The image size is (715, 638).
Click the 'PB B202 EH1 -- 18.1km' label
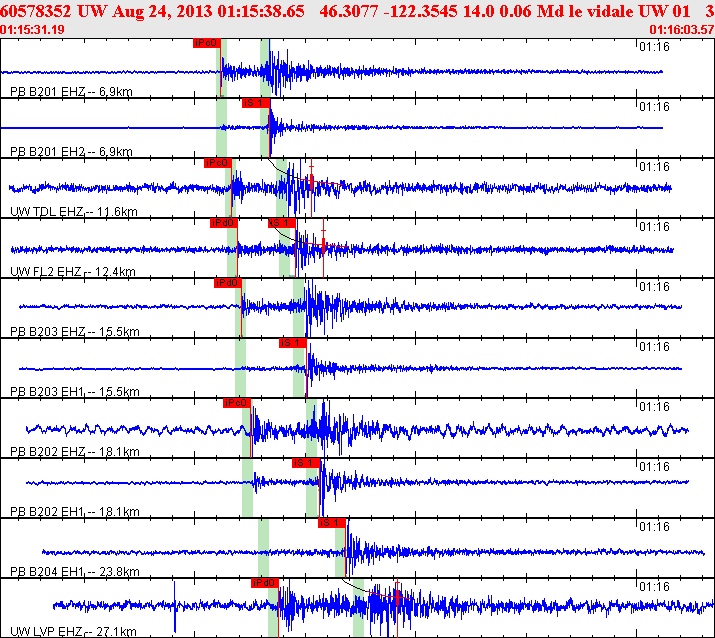pos(75,512)
